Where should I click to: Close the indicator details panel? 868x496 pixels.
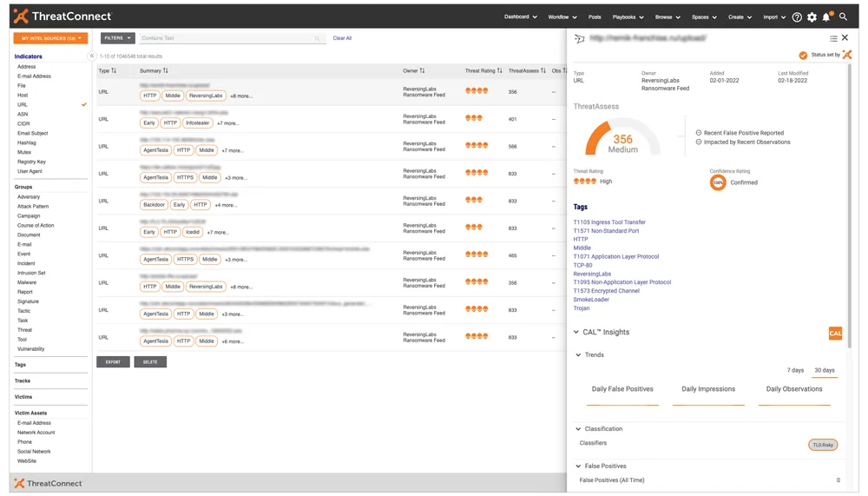(845, 37)
